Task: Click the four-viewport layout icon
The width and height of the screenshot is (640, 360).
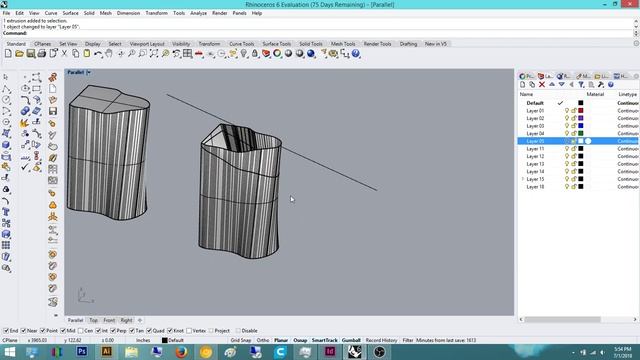Action: click(188, 53)
